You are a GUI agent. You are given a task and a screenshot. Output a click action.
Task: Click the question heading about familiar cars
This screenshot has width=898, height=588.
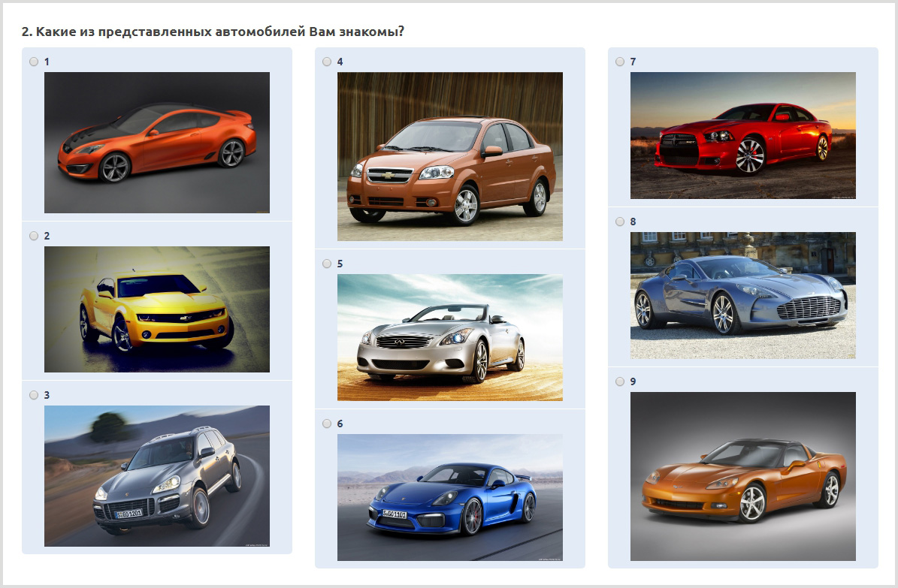point(213,32)
